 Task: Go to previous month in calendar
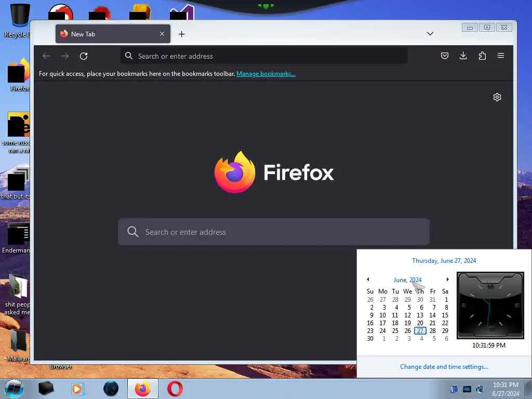[x=368, y=279]
